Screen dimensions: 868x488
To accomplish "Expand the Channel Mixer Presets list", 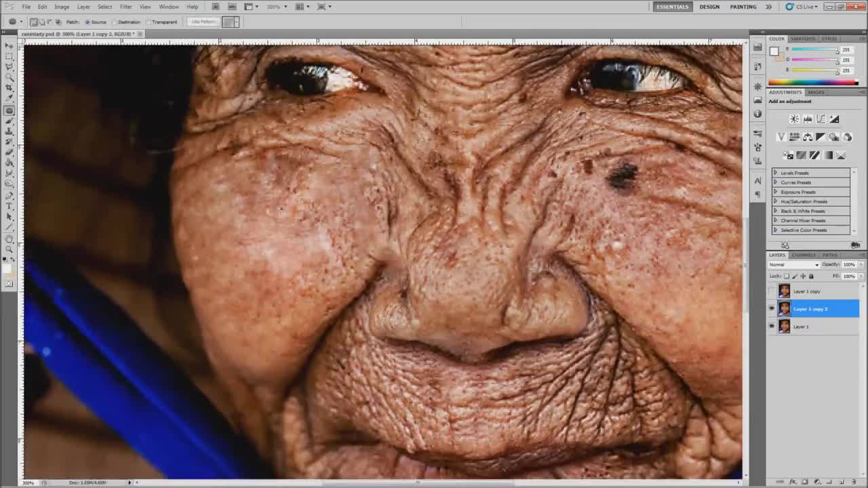I will coord(775,220).
